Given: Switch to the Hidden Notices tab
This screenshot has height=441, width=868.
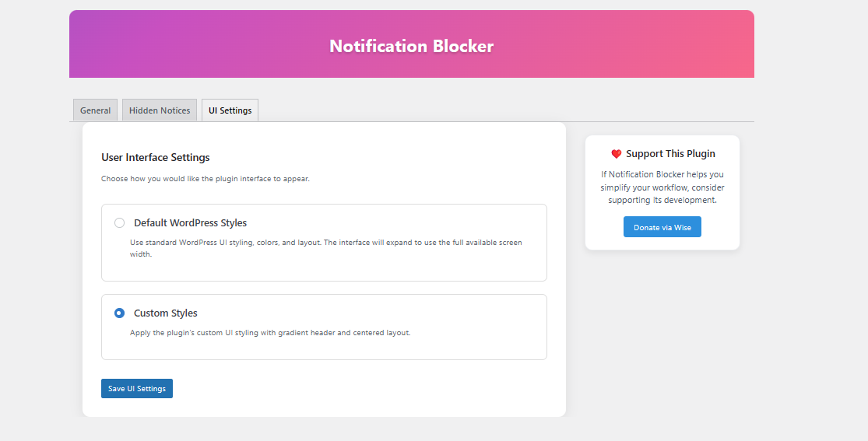Looking at the screenshot, I should tap(160, 110).
